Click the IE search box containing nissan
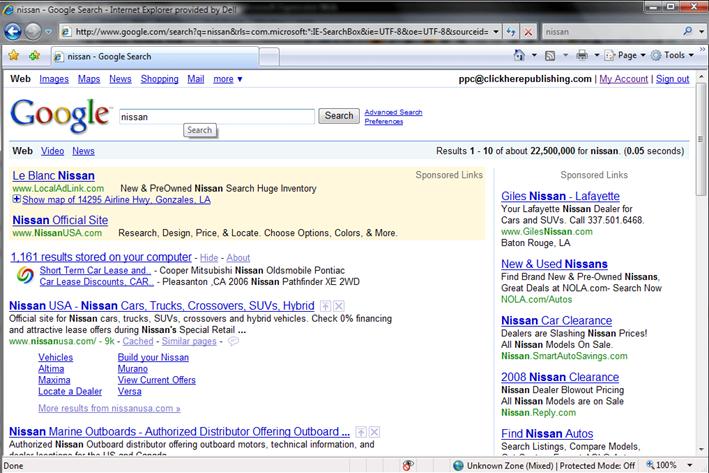This screenshot has width=709, height=473. (x=610, y=32)
